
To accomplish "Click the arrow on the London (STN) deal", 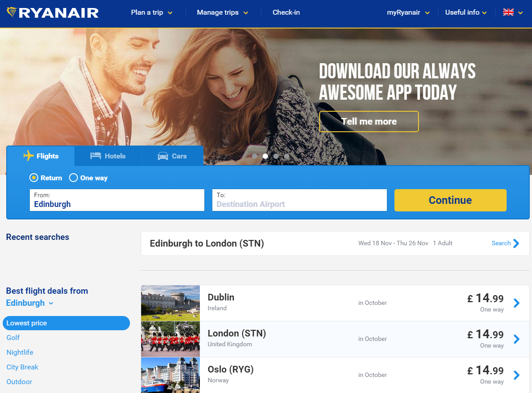I will point(516,339).
